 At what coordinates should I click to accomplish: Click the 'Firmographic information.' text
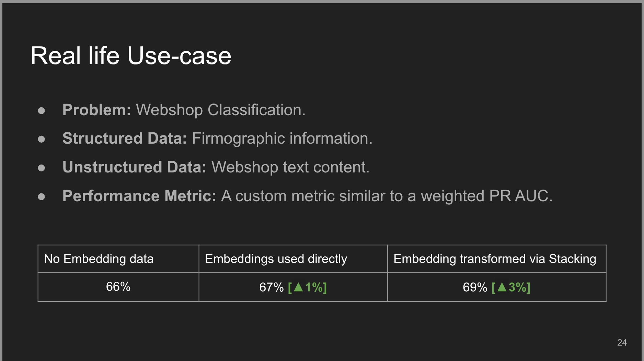(x=282, y=139)
